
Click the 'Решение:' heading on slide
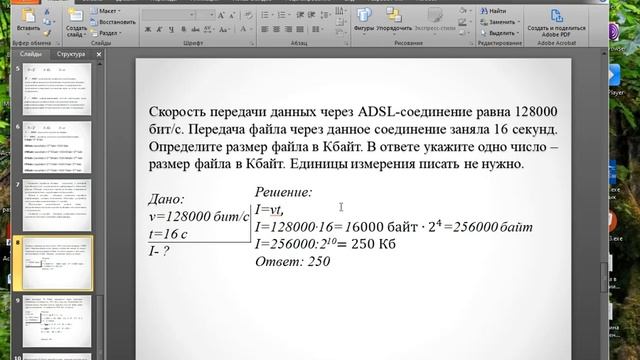(283, 192)
